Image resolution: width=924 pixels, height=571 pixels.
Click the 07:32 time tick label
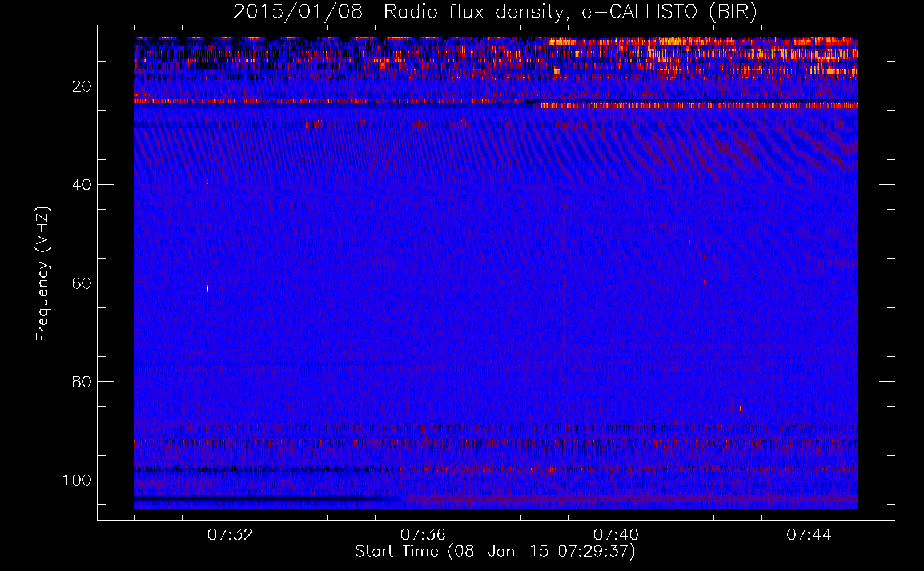pos(230,535)
